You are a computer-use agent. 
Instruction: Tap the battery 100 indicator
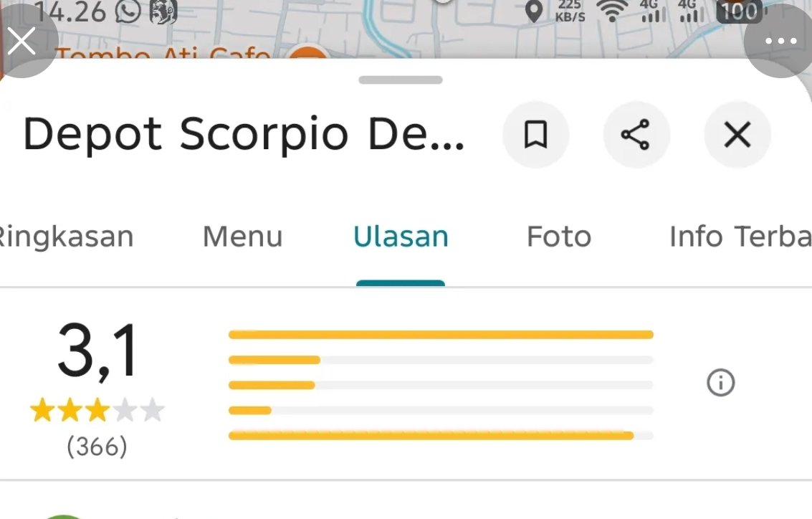(x=739, y=11)
